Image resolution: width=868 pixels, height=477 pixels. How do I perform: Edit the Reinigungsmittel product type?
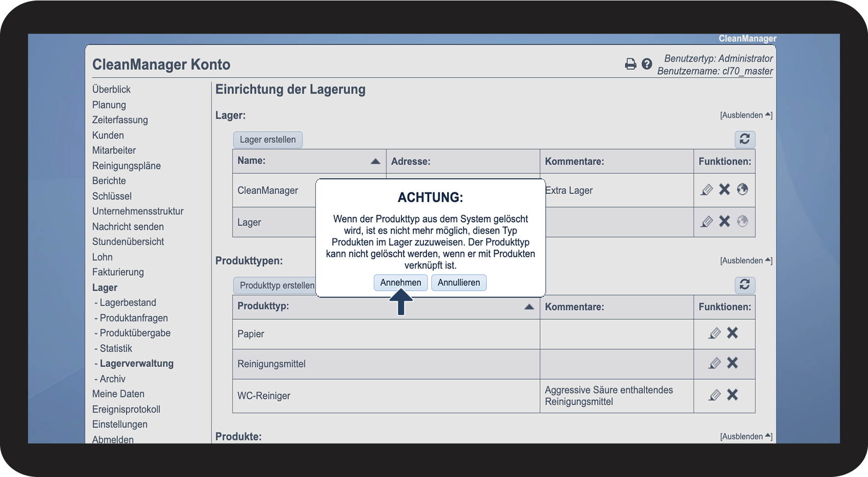(714, 363)
